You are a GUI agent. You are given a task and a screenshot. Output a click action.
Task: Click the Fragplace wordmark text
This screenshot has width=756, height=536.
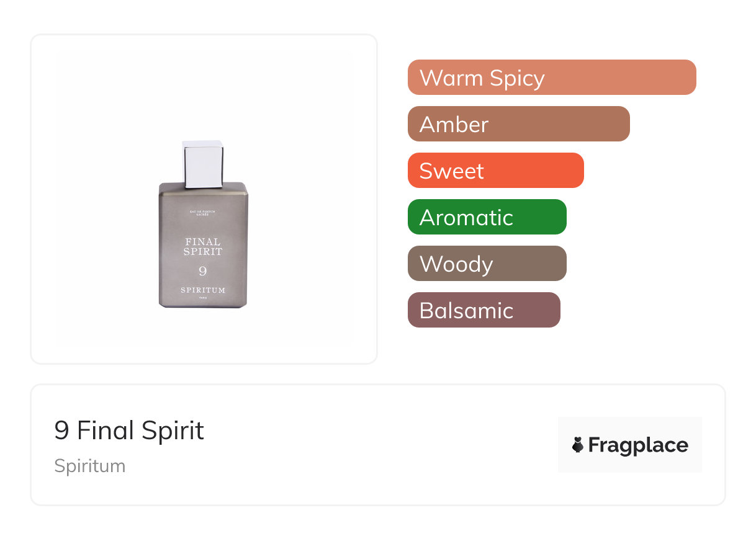coord(638,445)
